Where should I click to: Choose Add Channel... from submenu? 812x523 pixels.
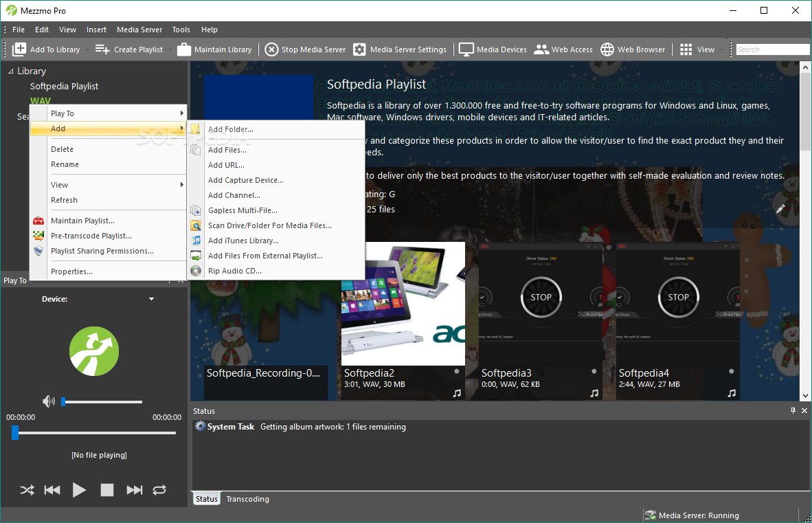[234, 195]
